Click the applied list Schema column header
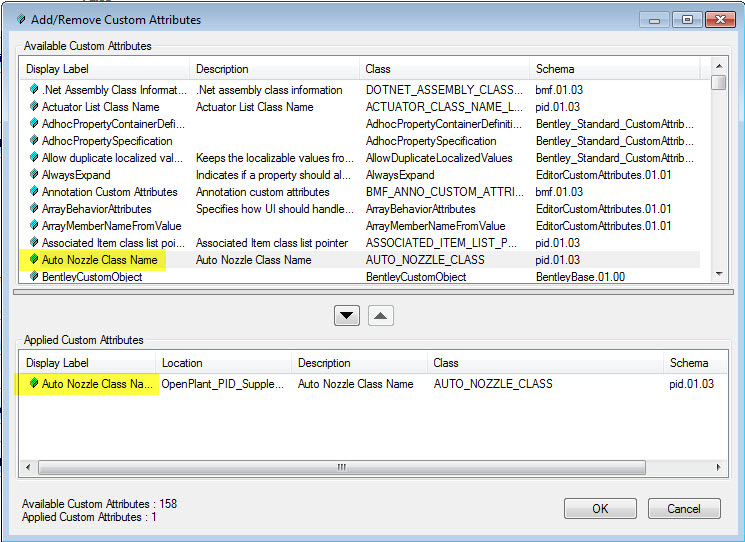Screen dimensions: 745x542 696,363
